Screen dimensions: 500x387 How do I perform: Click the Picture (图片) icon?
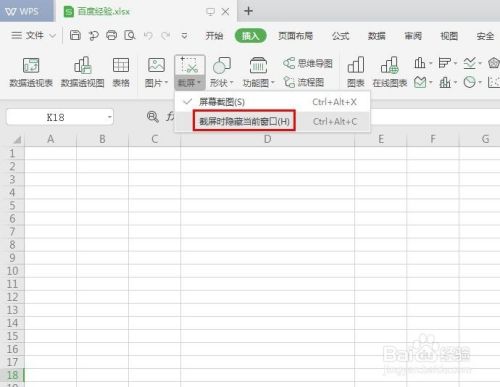[156, 65]
